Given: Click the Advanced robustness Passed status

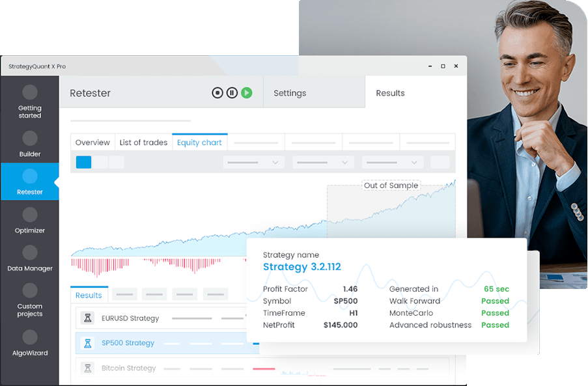Looking at the screenshot, I should point(495,325).
